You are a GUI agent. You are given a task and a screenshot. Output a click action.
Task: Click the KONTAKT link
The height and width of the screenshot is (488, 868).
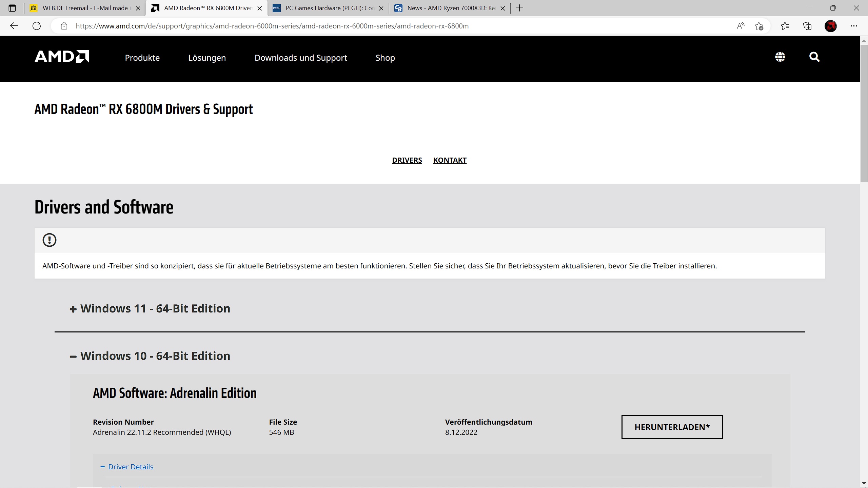pyautogui.click(x=450, y=160)
